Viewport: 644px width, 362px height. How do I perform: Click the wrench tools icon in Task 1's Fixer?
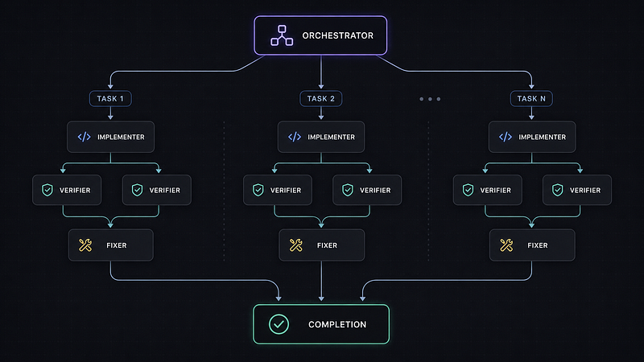click(x=85, y=245)
